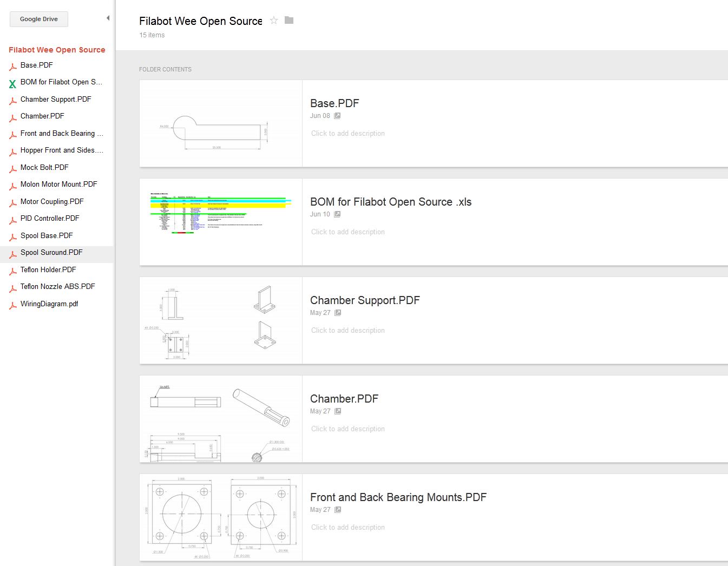Click the PDF icon beside Spool Base.PDF

click(x=12, y=237)
